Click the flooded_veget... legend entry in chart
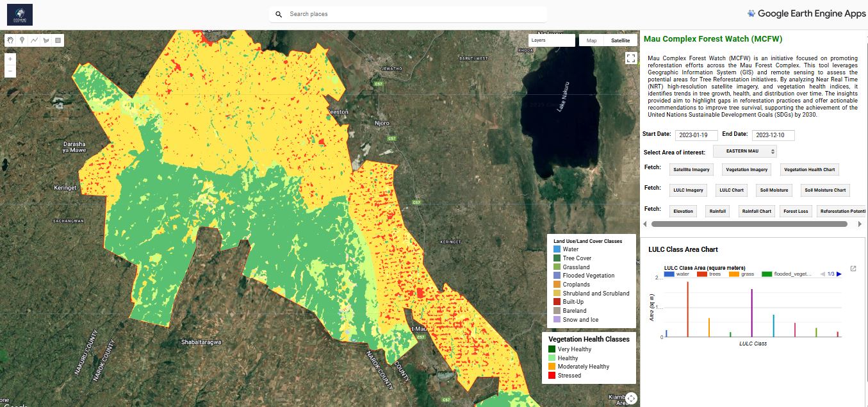 (787, 274)
